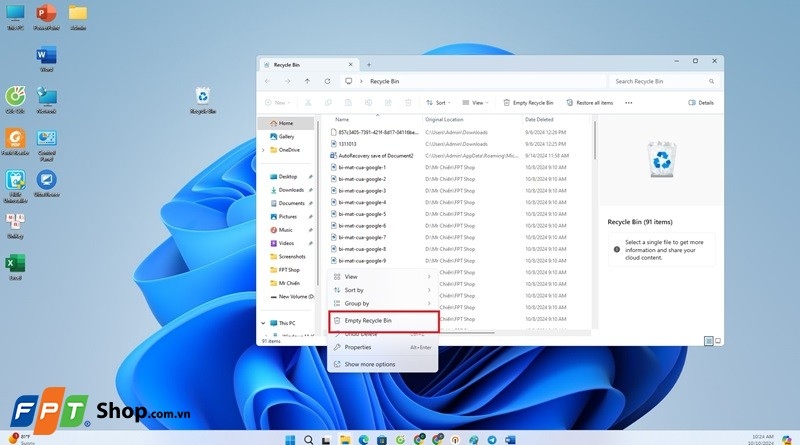Select the Word desktop icon
800x445 pixels.
click(x=46, y=58)
